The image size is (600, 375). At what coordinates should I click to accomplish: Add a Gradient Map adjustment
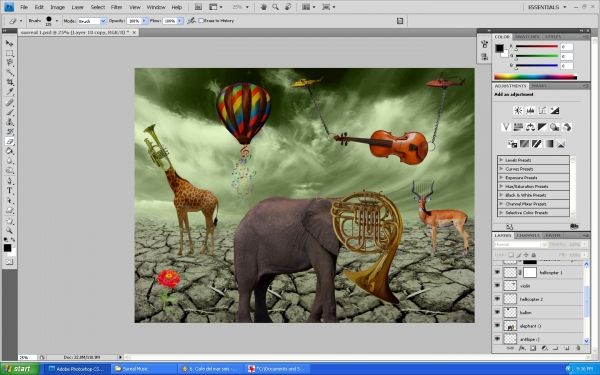(549, 144)
